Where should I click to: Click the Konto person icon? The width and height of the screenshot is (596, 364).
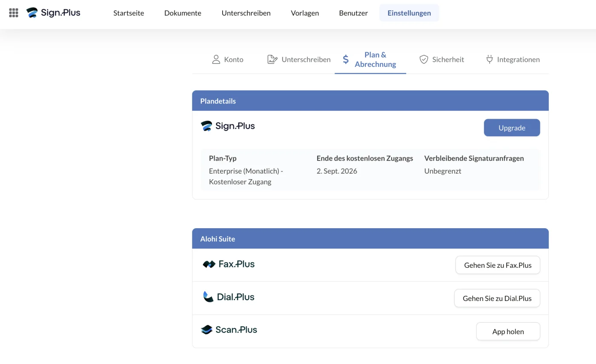pyautogui.click(x=216, y=59)
